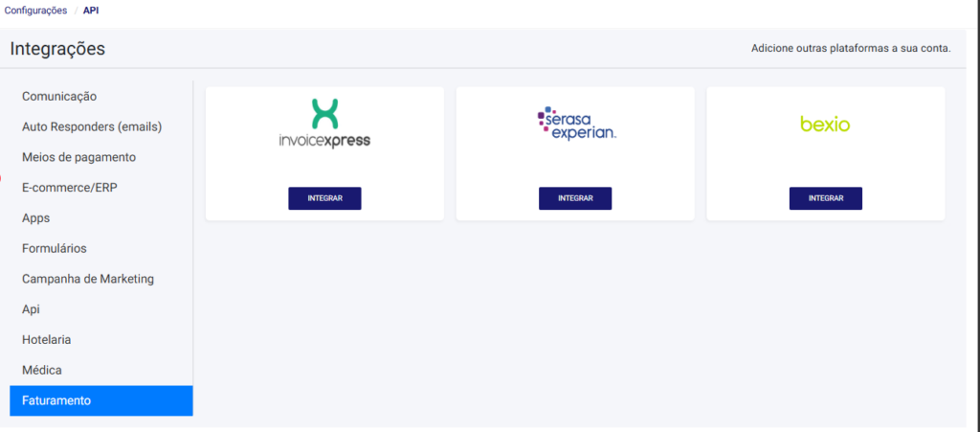This screenshot has height=432, width=980.
Task: Click the Integrações page heading
Action: pyautogui.click(x=57, y=49)
